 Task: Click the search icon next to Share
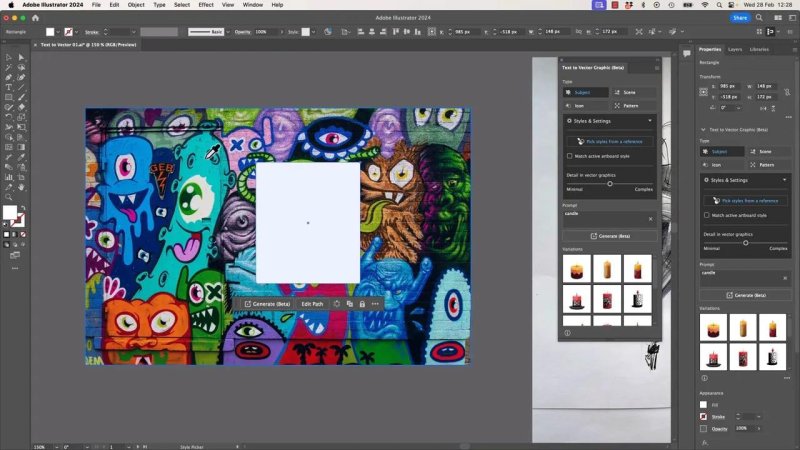click(759, 18)
